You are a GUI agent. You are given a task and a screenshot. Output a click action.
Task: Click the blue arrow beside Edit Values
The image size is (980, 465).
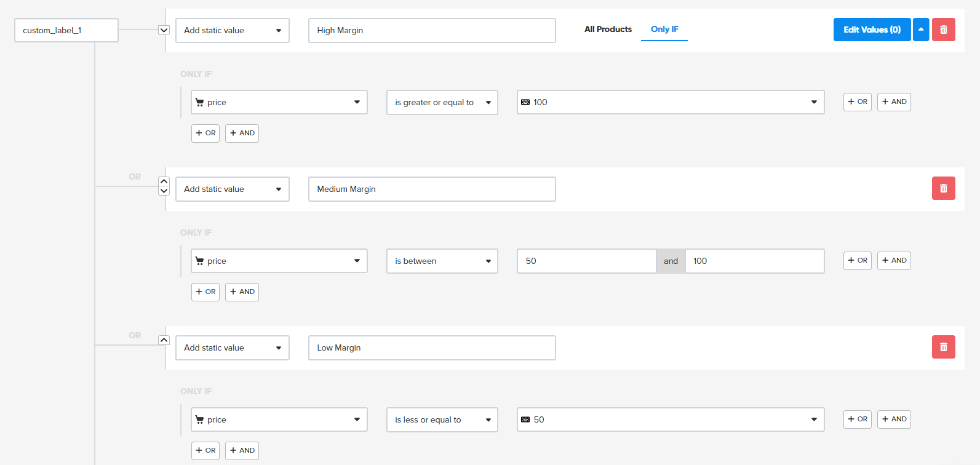(921, 30)
